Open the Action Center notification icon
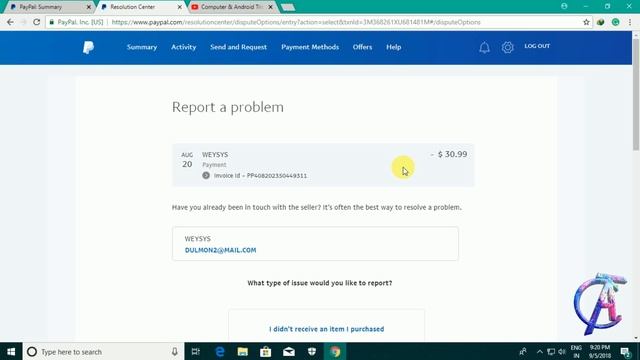Viewport: 640px width, 360px height. tap(625, 351)
